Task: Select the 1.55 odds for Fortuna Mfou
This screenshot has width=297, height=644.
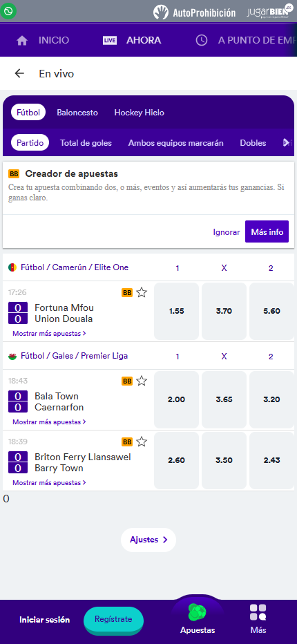Action: click(x=177, y=311)
